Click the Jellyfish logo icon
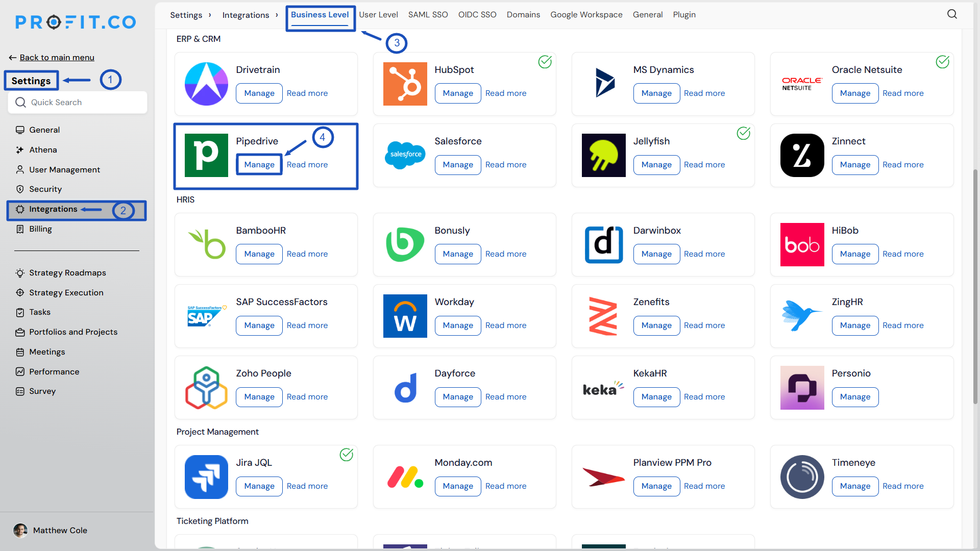Image resolution: width=980 pixels, height=551 pixels. [x=603, y=155]
